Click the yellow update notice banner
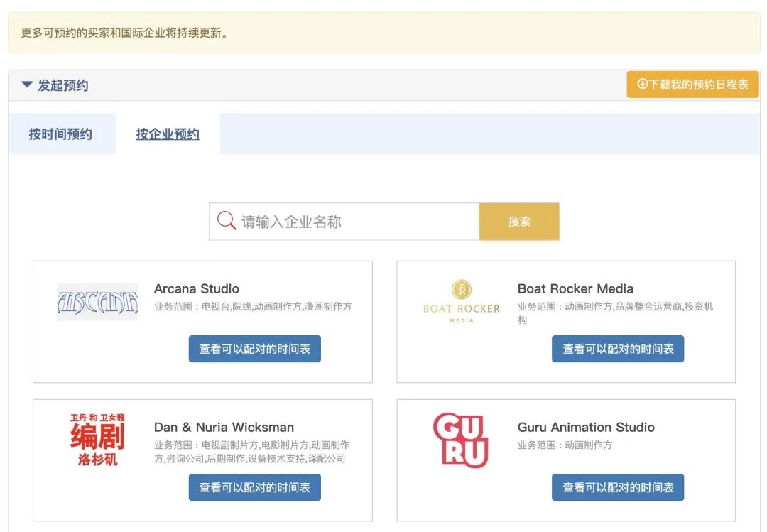Viewport: 767px width, 532px height. click(x=383, y=33)
